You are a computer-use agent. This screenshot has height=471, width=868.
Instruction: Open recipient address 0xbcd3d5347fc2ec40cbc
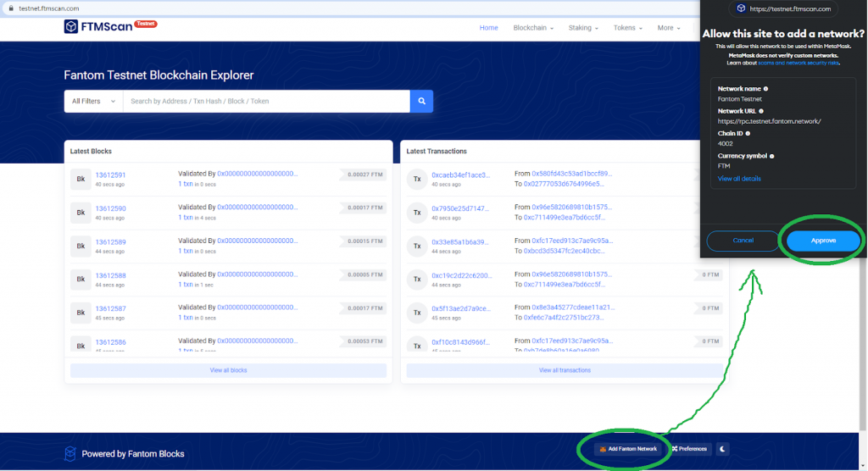point(564,251)
